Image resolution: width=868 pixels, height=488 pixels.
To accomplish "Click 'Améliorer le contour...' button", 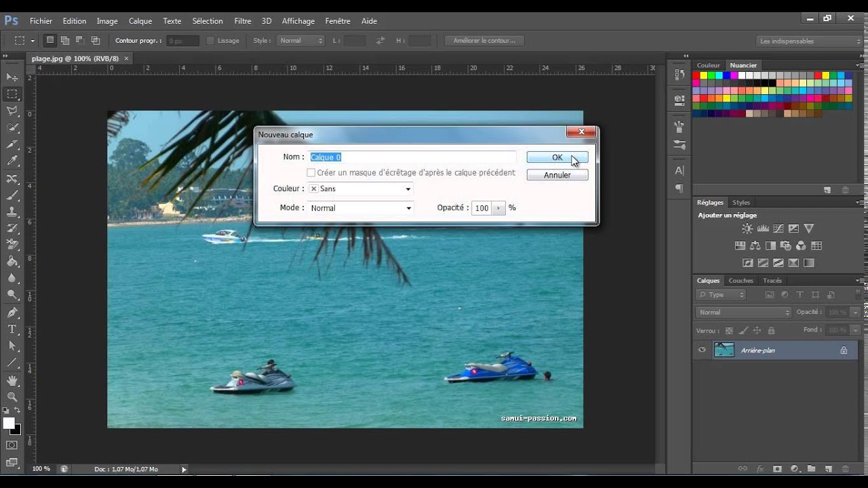I will (484, 41).
